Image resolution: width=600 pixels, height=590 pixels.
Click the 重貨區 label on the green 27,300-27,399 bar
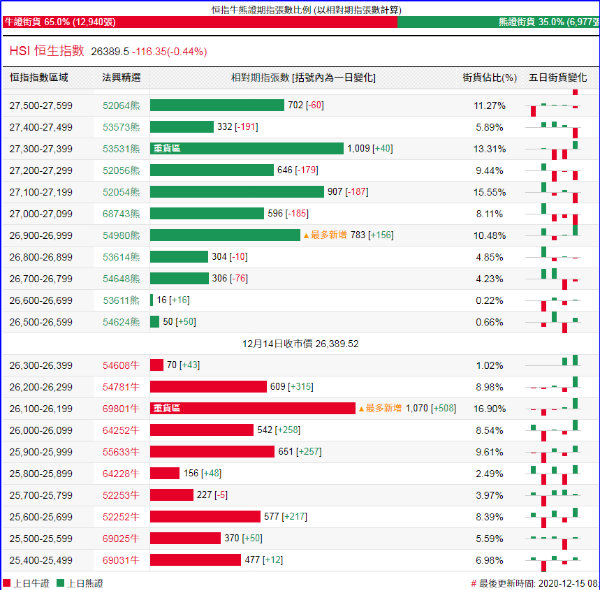pyautogui.click(x=167, y=148)
